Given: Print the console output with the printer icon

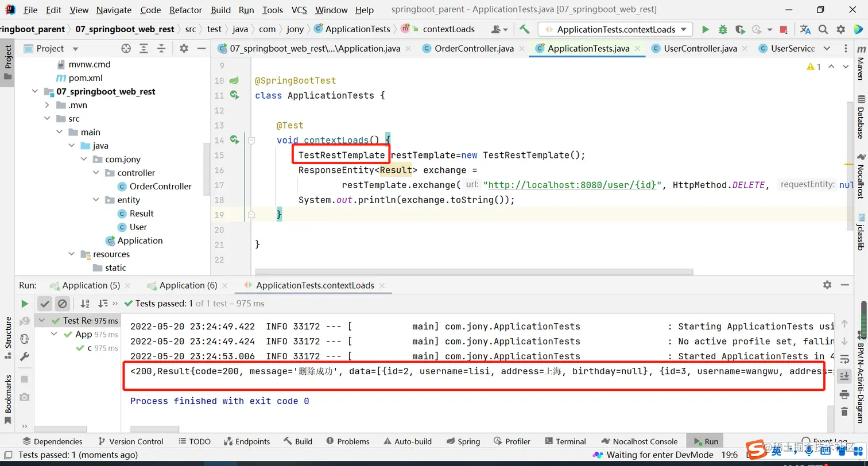Looking at the screenshot, I should tap(844, 394).
